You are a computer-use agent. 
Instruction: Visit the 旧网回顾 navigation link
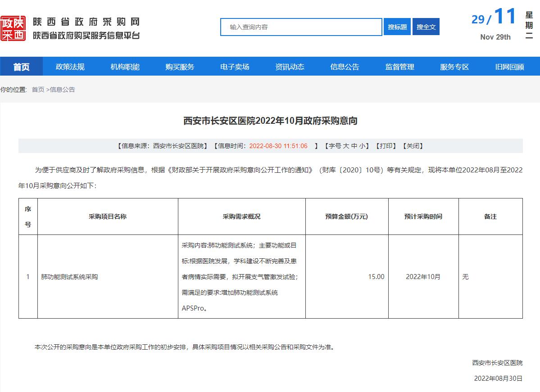(x=509, y=67)
